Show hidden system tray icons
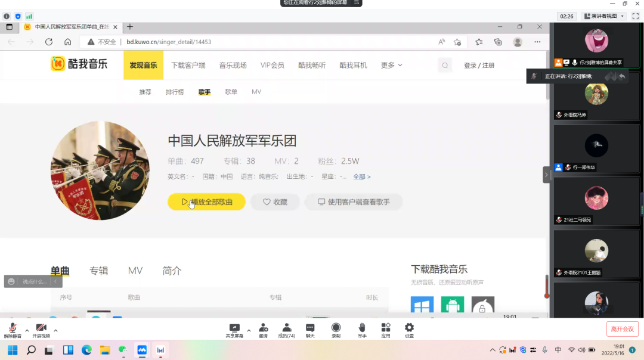 [493, 350]
